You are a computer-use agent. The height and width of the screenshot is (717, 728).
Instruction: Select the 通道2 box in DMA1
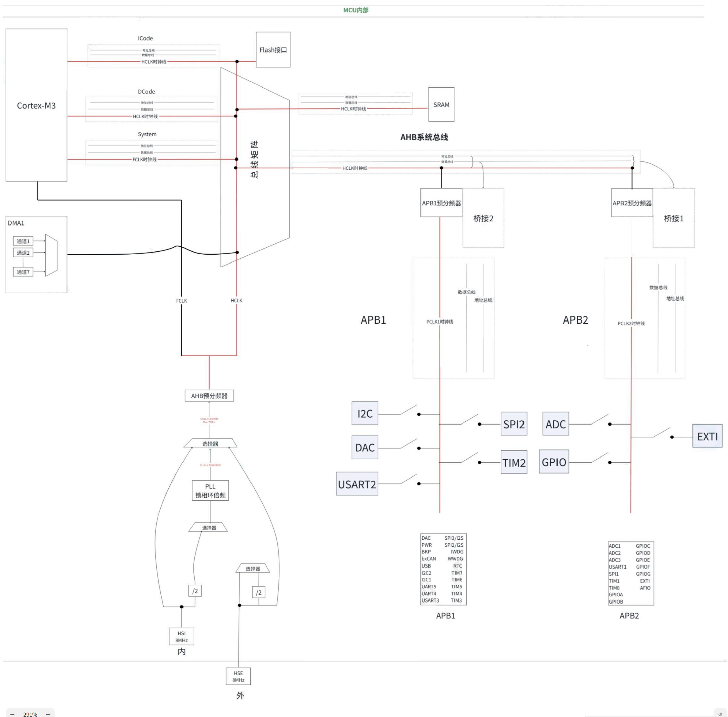coord(23,253)
